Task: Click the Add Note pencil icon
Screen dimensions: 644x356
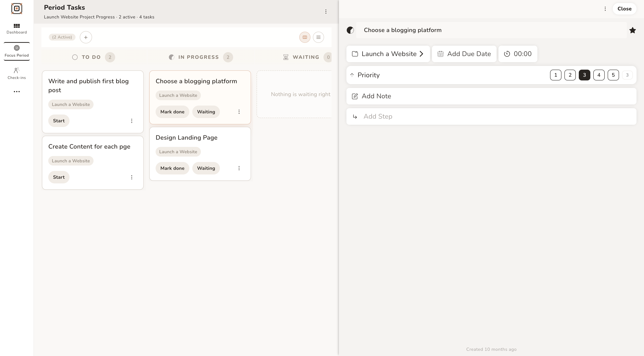Action: point(355,96)
